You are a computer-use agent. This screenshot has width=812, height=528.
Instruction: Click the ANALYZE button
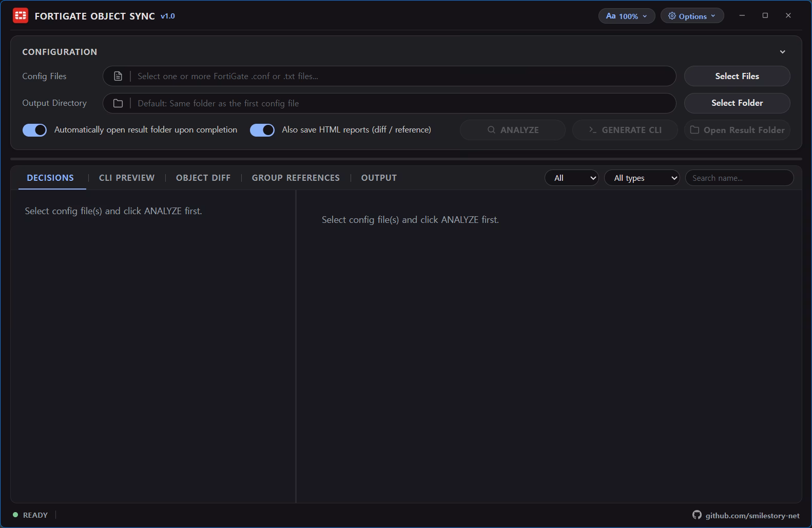click(513, 130)
